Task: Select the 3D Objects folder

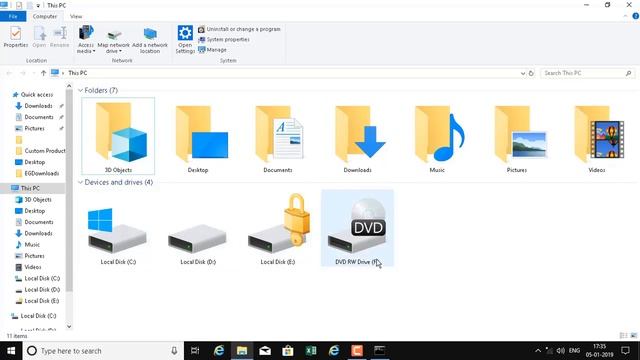Action: click(118, 136)
